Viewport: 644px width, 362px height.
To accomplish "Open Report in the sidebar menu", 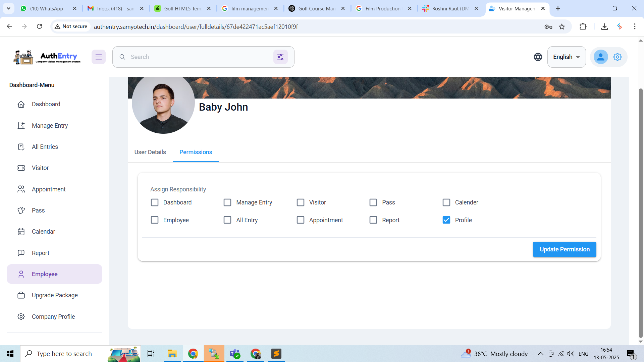I will pyautogui.click(x=40, y=253).
